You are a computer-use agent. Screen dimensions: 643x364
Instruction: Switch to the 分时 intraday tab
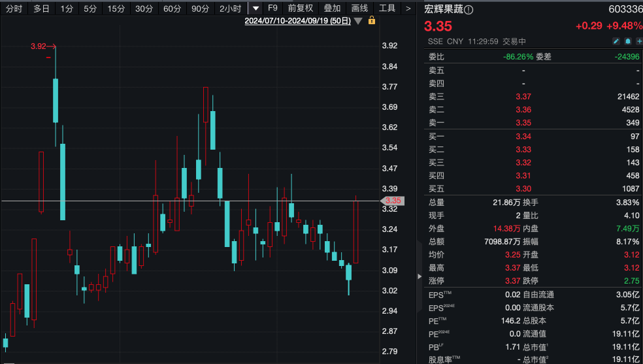pos(14,8)
